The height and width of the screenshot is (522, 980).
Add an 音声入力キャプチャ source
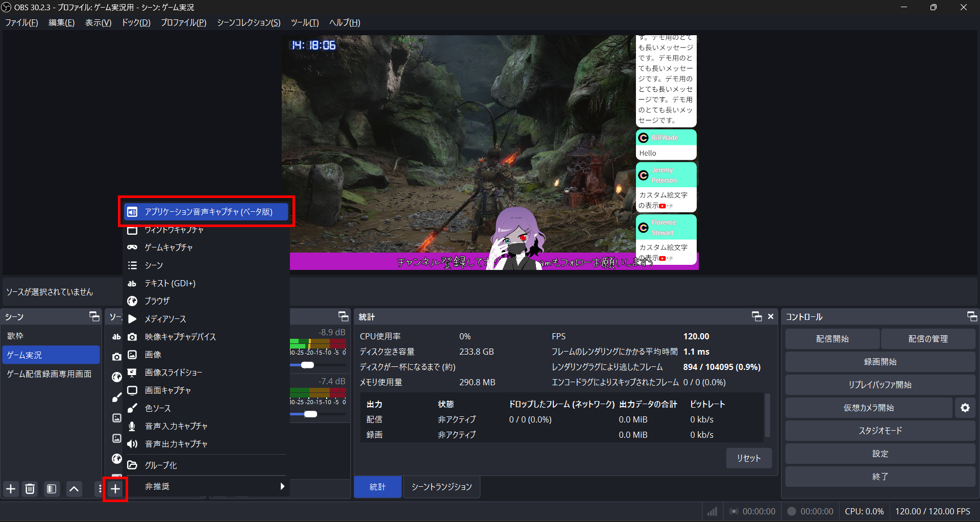(x=206, y=426)
